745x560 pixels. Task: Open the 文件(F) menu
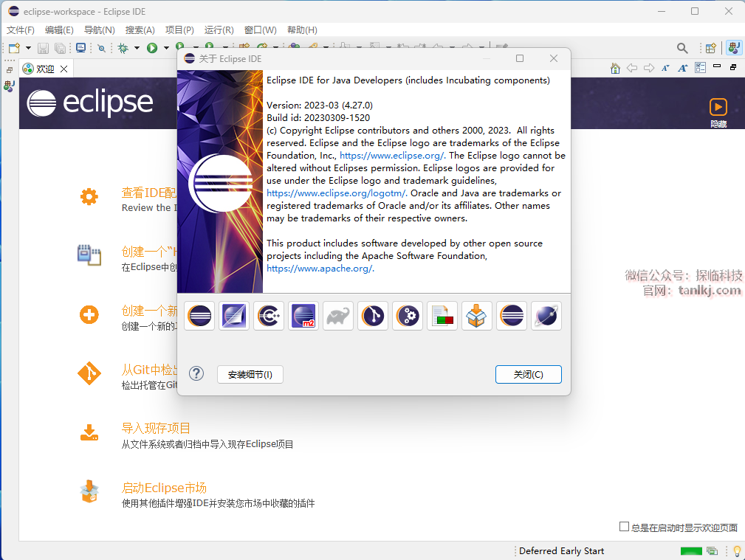pos(21,30)
